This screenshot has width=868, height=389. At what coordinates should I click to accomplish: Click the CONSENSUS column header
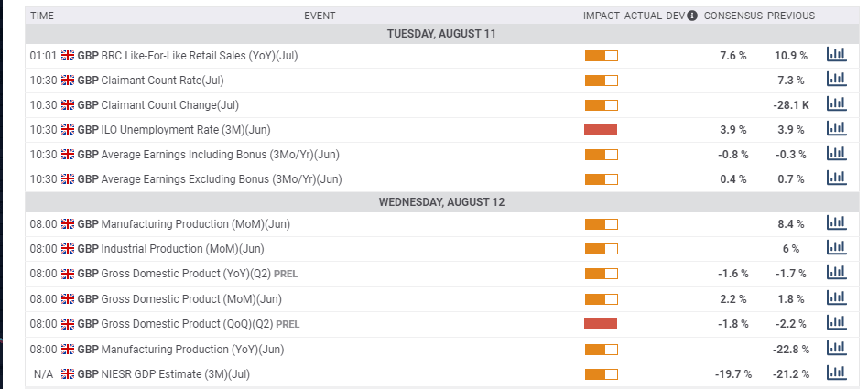[x=732, y=16]
